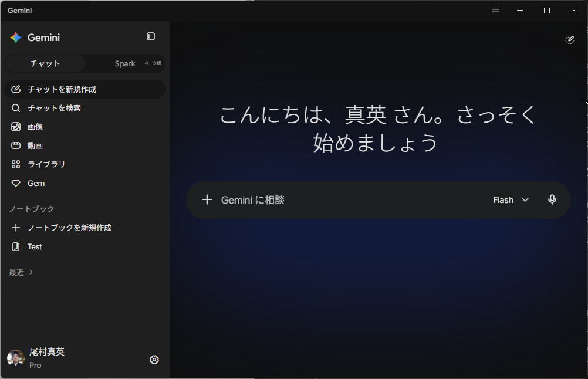The width and height of the screenshot is (588, 379).
Task: Maximize the Gemini window
Action: [x=547, y=11]
